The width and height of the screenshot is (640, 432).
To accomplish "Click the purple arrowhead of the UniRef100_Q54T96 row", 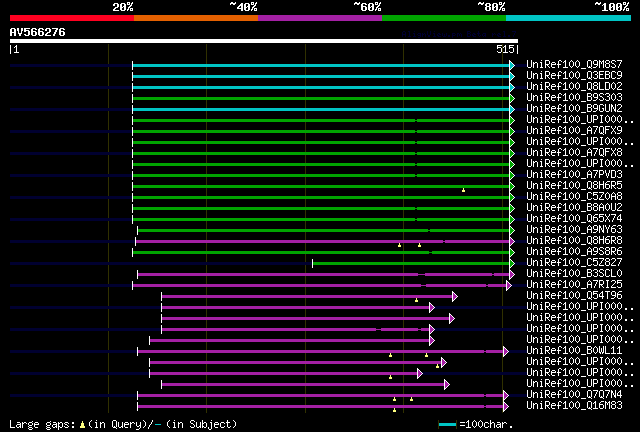I will (455, 297).
